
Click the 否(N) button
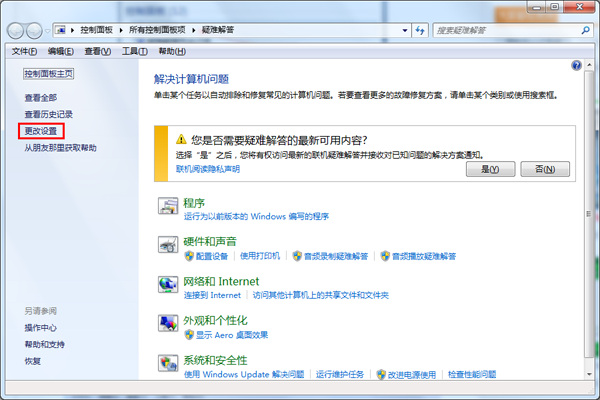[x=545, y=169]
